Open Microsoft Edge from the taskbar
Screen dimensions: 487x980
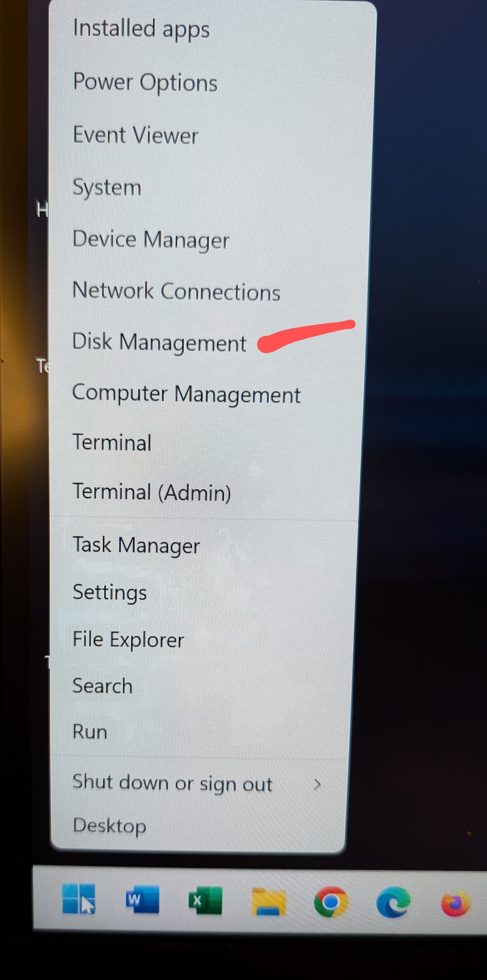(393, 902)
